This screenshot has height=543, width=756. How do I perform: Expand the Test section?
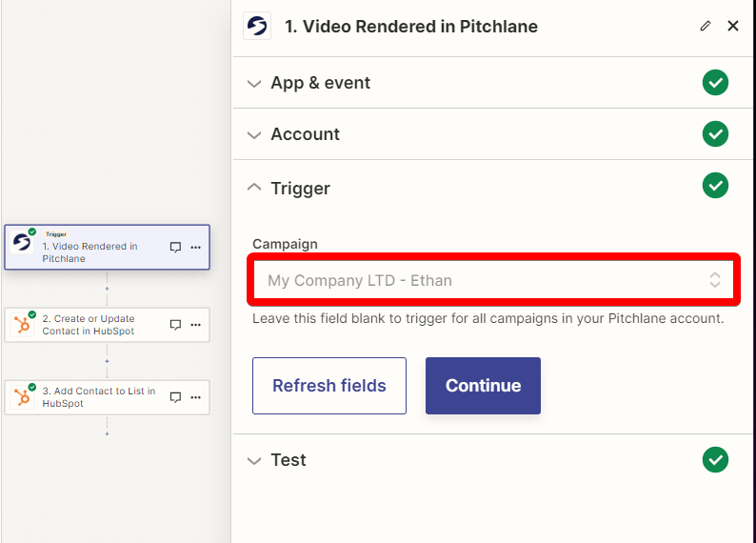coord(492,459)
